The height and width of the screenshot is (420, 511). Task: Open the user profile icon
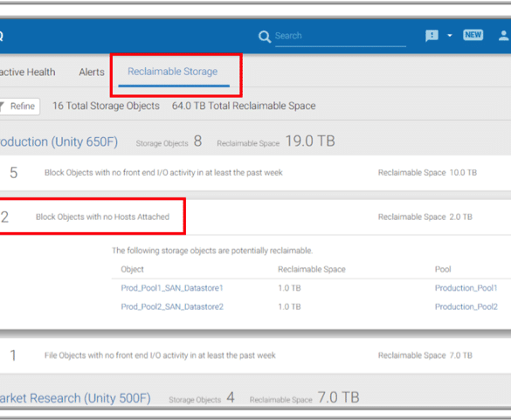[504, 36]
